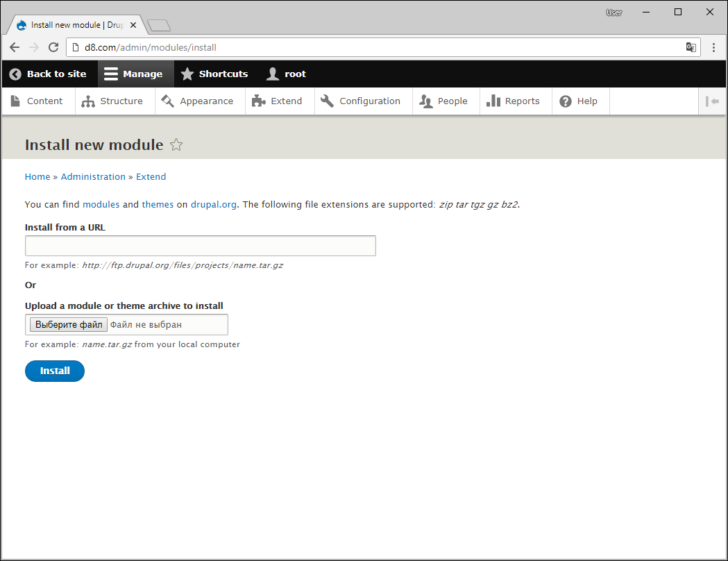Click the Administration breadcrumb link

[93, 177]
